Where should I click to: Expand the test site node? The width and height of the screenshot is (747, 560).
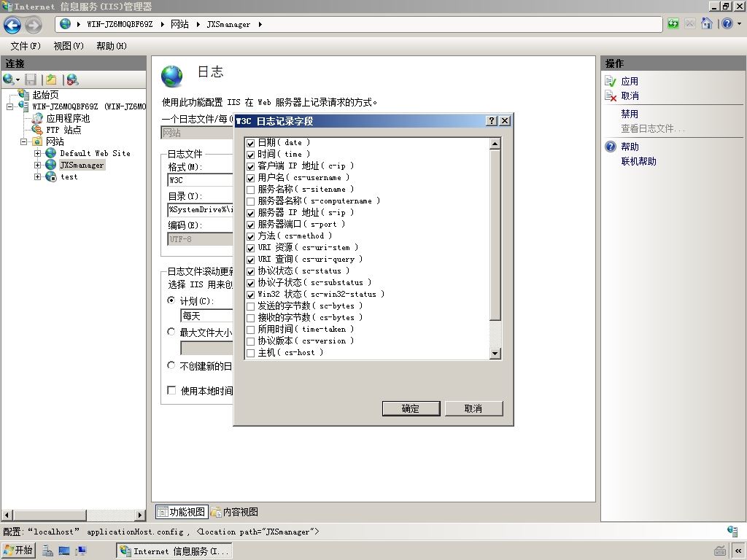click(x=38, y=176)
